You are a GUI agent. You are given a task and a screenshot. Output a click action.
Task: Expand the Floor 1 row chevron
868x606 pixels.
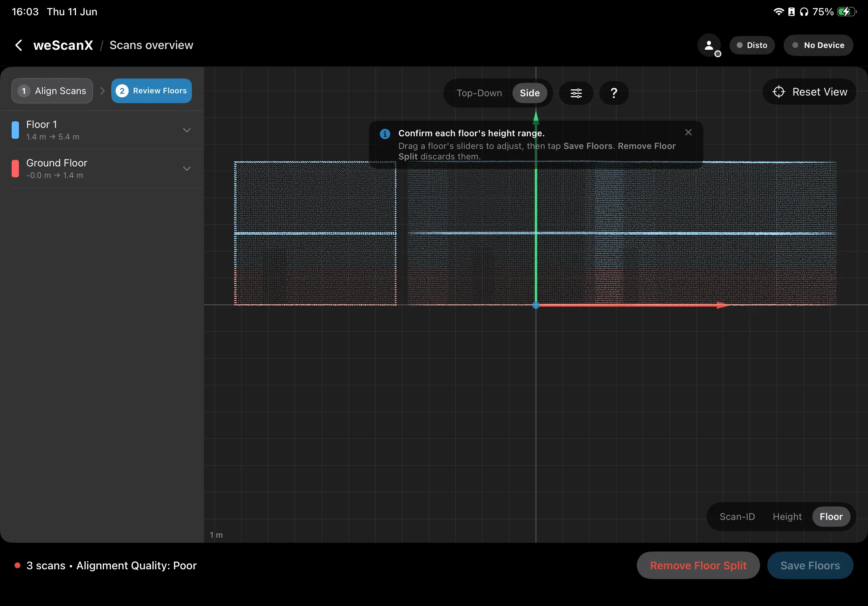187,130
